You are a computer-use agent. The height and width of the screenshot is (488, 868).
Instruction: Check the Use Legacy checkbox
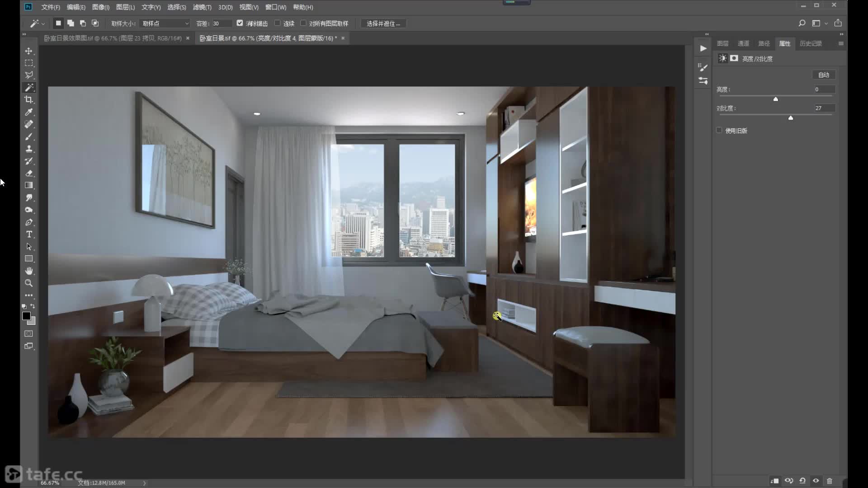(x=719, y=130)
